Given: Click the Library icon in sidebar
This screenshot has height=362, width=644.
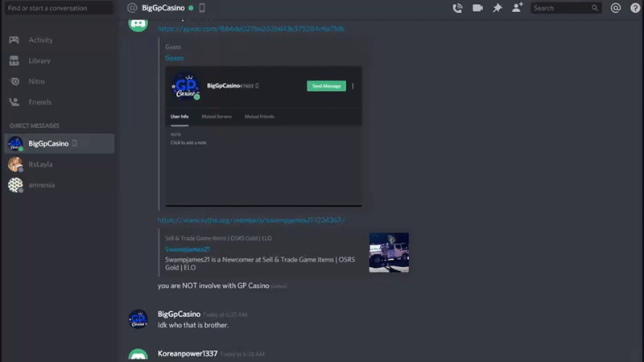Looking at the screenshot, I should click(14, 61).
